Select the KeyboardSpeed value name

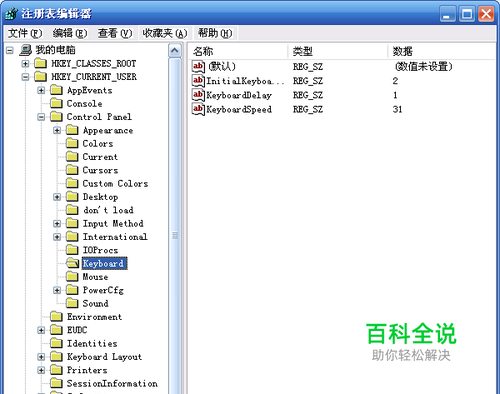(239, 109)
